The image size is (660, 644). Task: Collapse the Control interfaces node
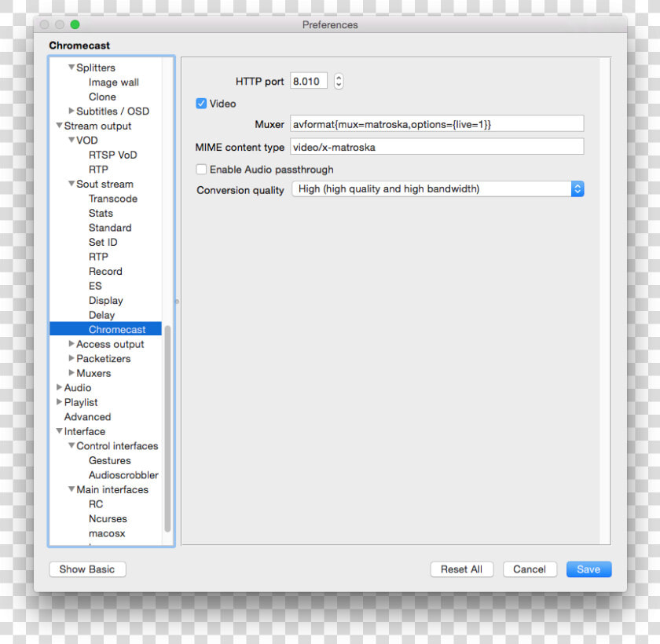coord(71,445)
